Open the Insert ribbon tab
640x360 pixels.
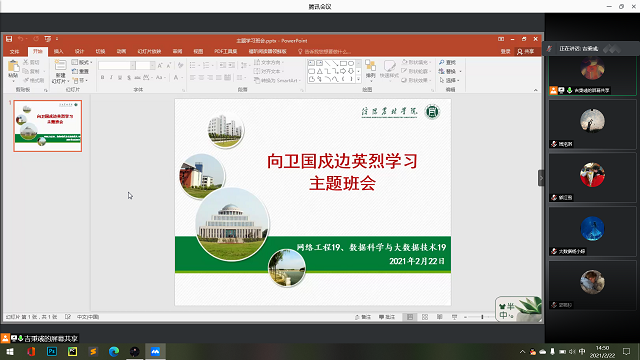point(58,51)
